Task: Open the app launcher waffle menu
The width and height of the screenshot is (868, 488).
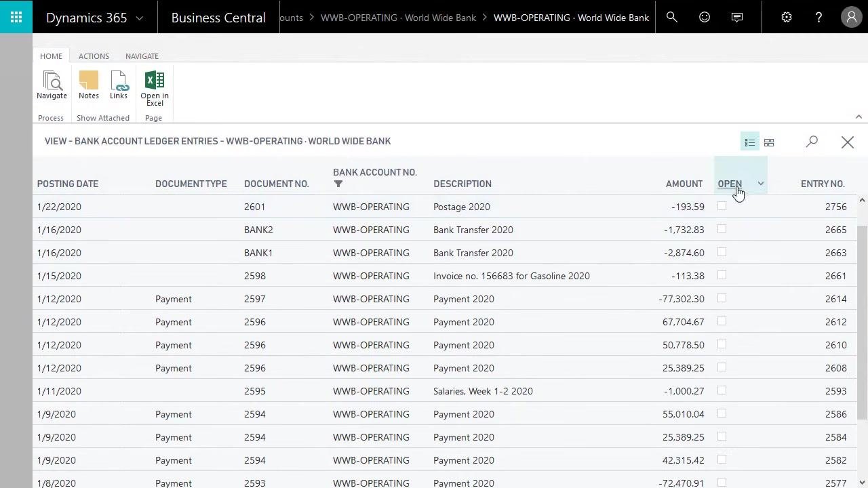Action: click(16, 17)
